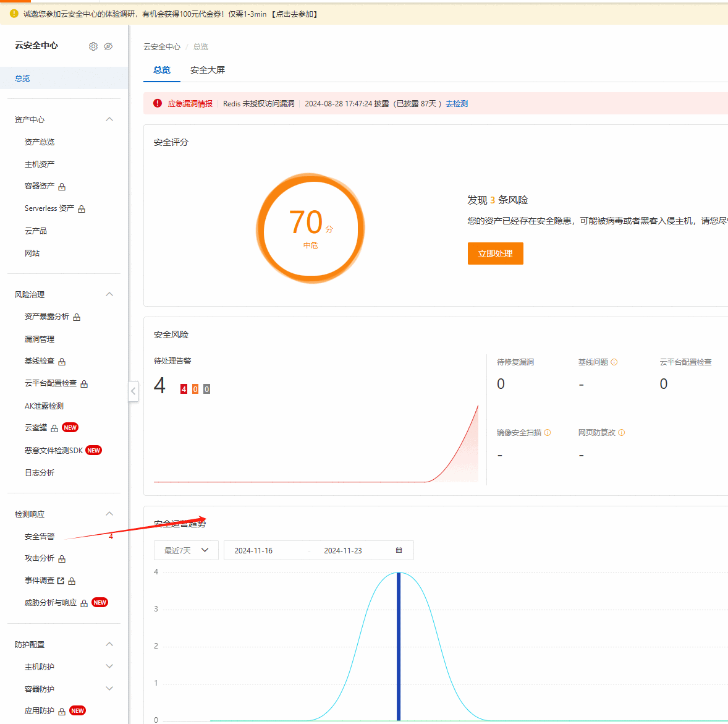Open 漏洞管理 in the sidebar menu
This screenshot has width=728, height=724.
click(40, 339)
